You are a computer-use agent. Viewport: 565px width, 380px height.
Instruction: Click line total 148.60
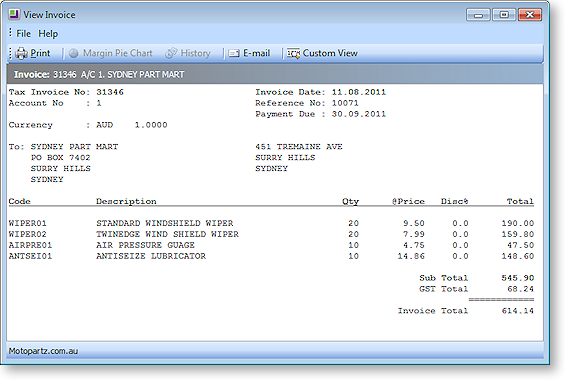click(517, 256)
